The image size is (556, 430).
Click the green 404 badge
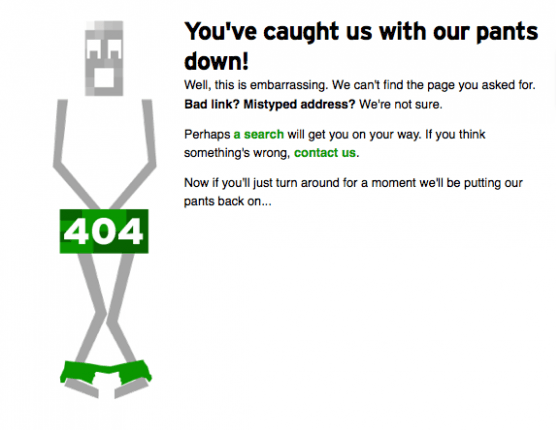104,231
